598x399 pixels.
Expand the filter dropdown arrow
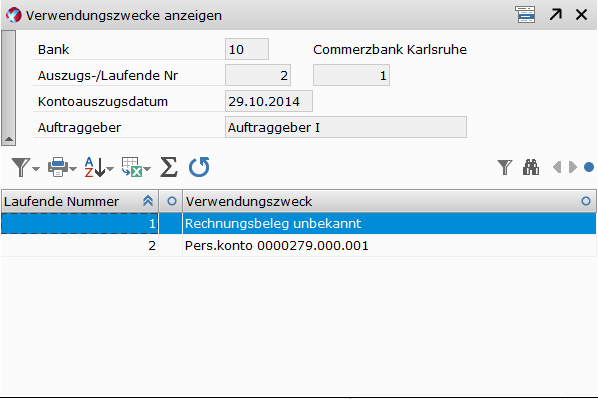click(x=36, y=169)
